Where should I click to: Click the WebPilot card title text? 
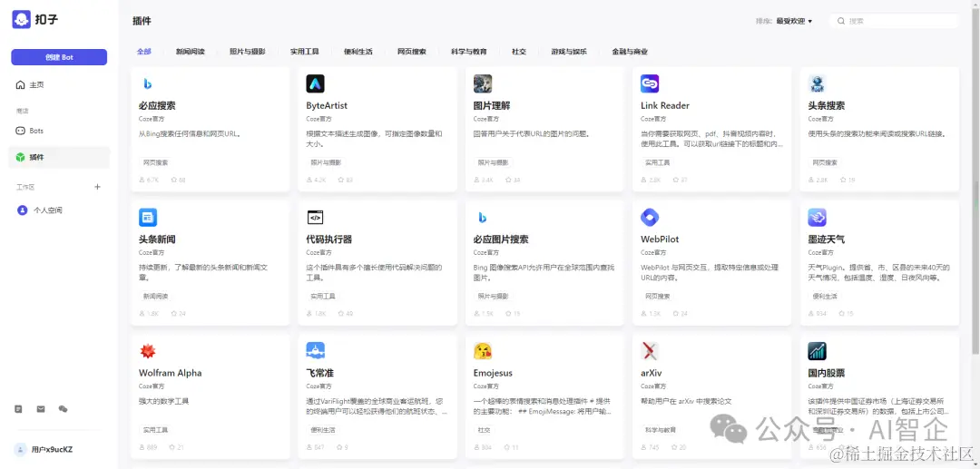660,239
